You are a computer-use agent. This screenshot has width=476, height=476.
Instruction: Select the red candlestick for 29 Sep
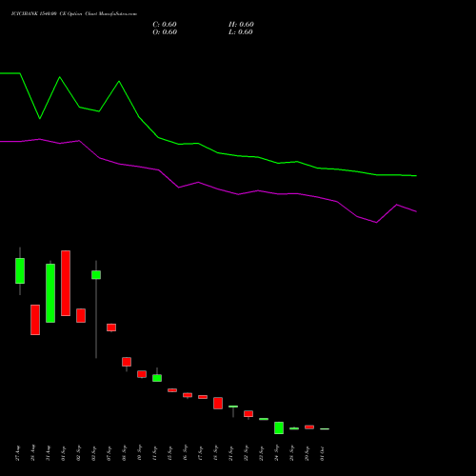point(309,427)
